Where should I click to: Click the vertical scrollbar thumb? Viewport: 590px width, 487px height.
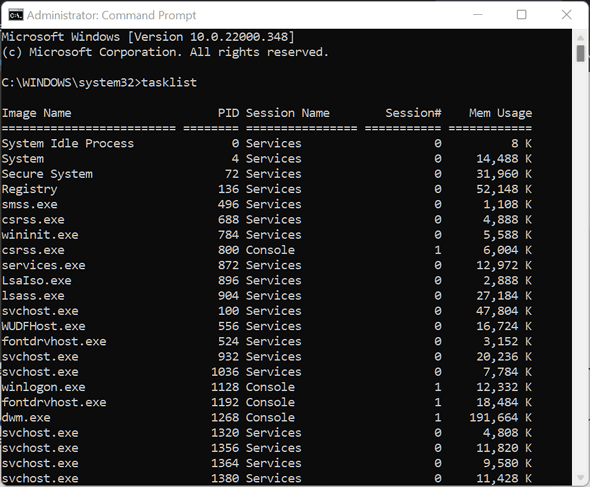(x=580, y=53)
